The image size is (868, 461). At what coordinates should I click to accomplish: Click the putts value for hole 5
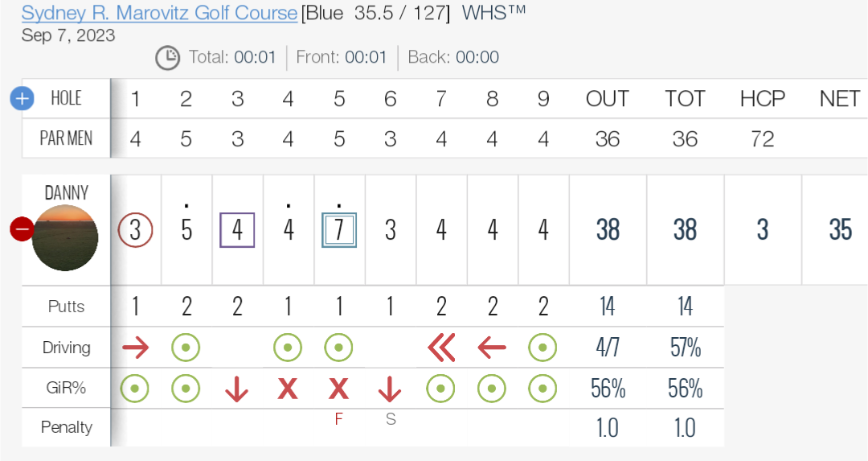click(339, 307)
